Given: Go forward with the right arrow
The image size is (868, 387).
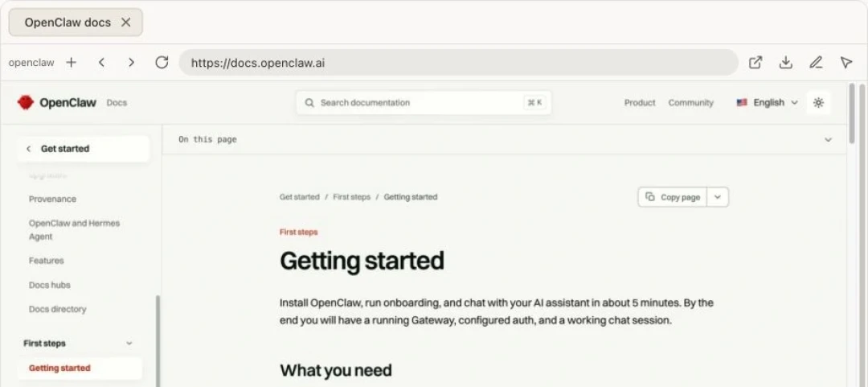Looking at the screenshot, I should [x=131, y=63].
